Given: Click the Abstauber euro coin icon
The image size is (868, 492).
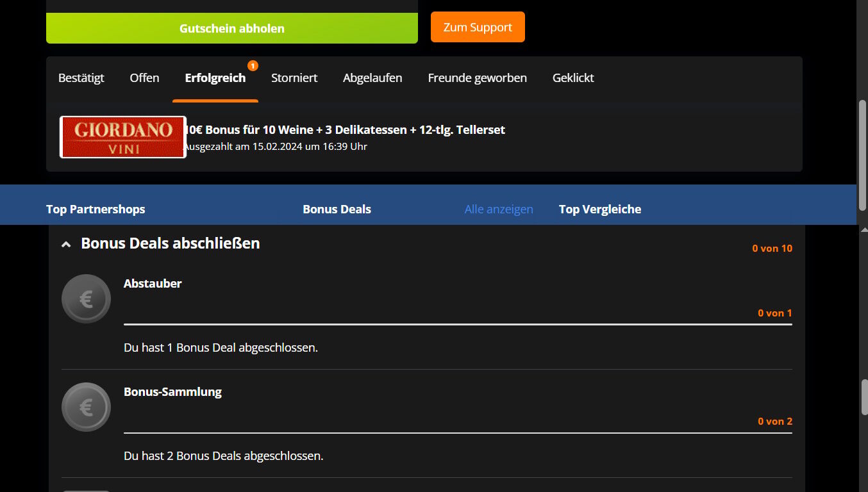Looking at the screenshot, I should coord(86,299).
